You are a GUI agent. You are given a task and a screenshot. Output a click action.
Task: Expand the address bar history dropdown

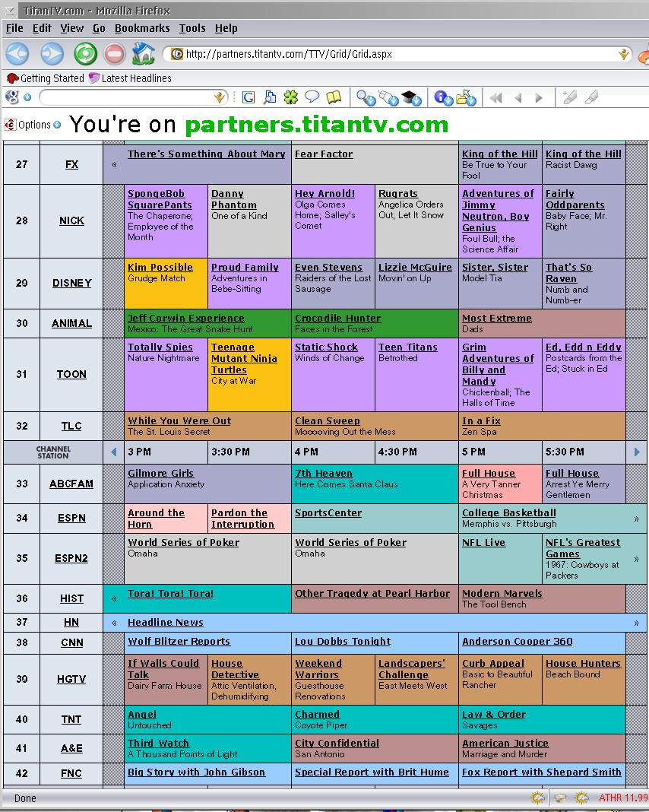pyautogui.click(x=624, y=54)
